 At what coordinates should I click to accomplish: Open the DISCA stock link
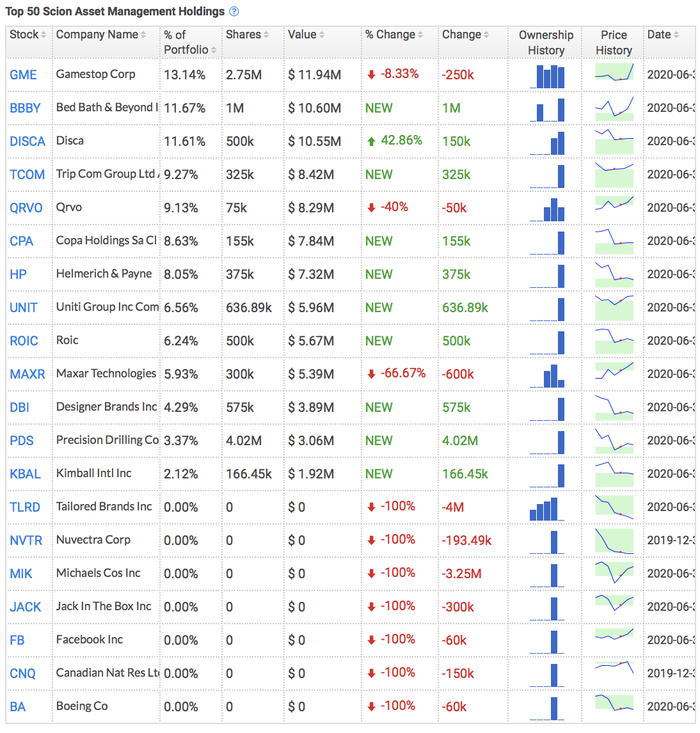pyautogui.click(x=28, y=141)
